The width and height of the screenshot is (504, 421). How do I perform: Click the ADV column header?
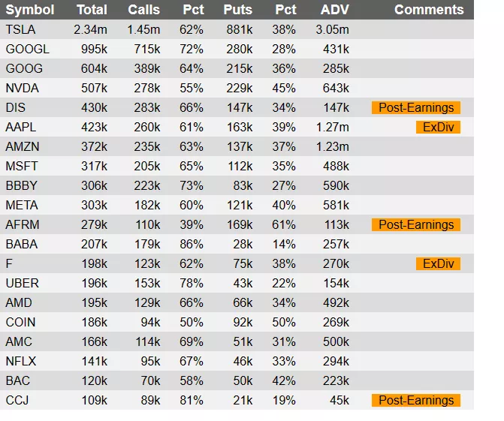point(334,10)
